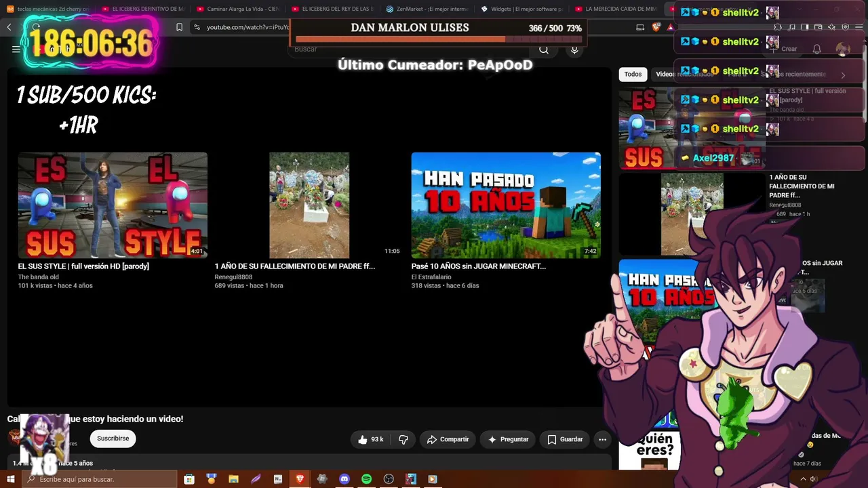Viewport: 868px width, 488px height.
Task: Open Spotify from the taskbar
Action: [x=367, y=479]
